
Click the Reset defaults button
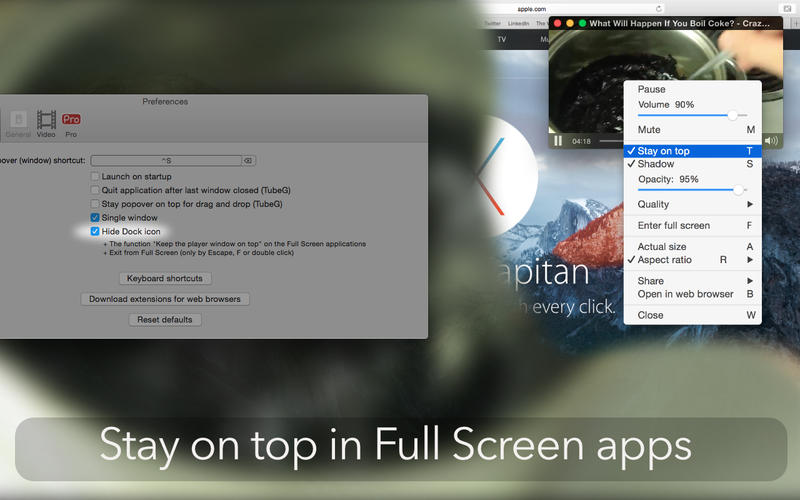pos(165,319)
